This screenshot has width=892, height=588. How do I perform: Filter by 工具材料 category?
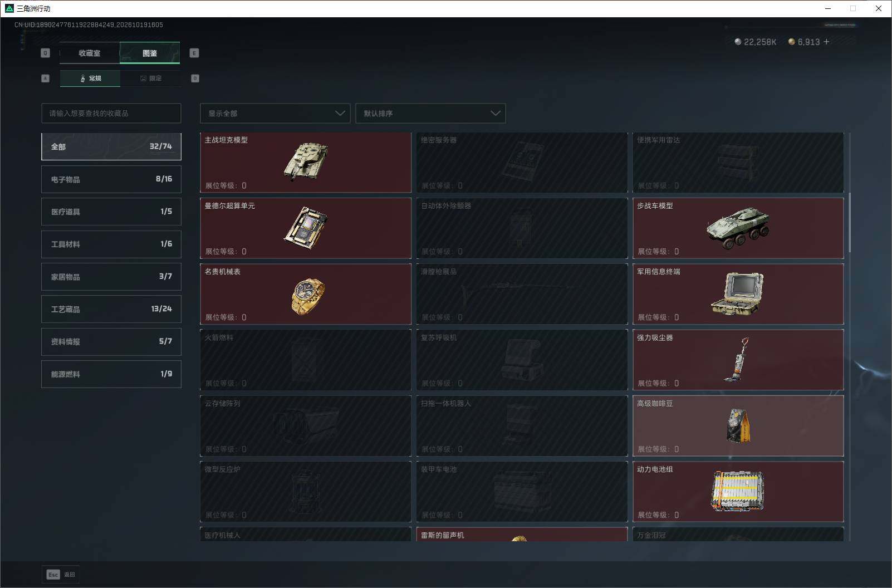tap(111, 244)
